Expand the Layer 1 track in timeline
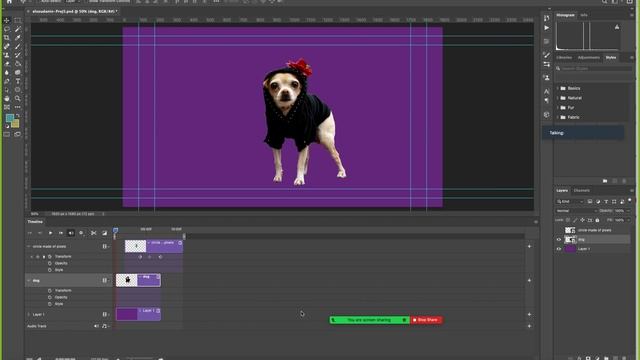640x360 pixels. tap(29, 314)
